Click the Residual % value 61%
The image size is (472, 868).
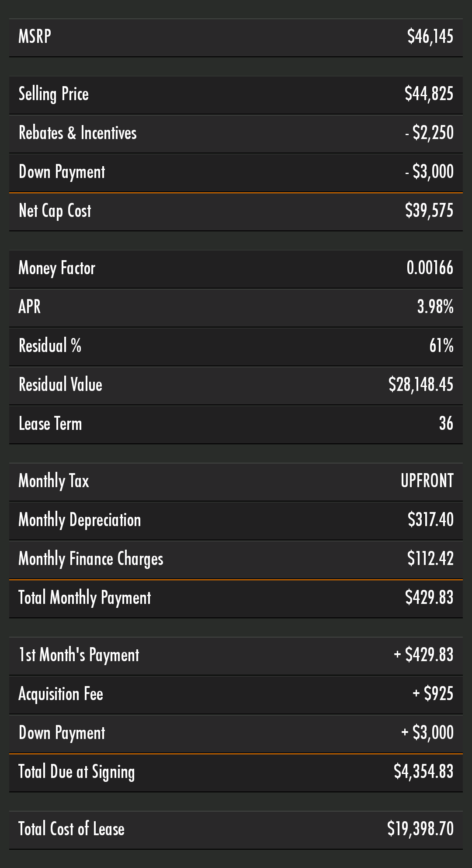[x=441, y=346]
